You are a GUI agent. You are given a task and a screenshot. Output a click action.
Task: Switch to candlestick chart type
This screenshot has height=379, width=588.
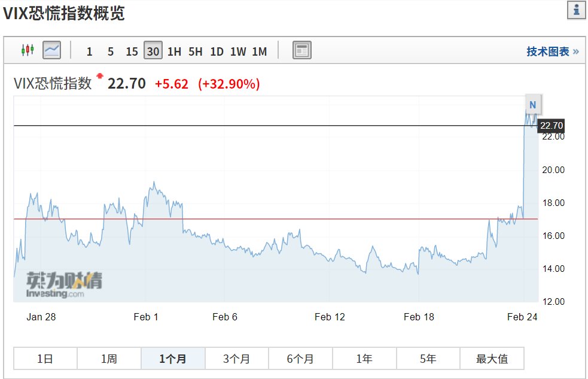(28, 50)
